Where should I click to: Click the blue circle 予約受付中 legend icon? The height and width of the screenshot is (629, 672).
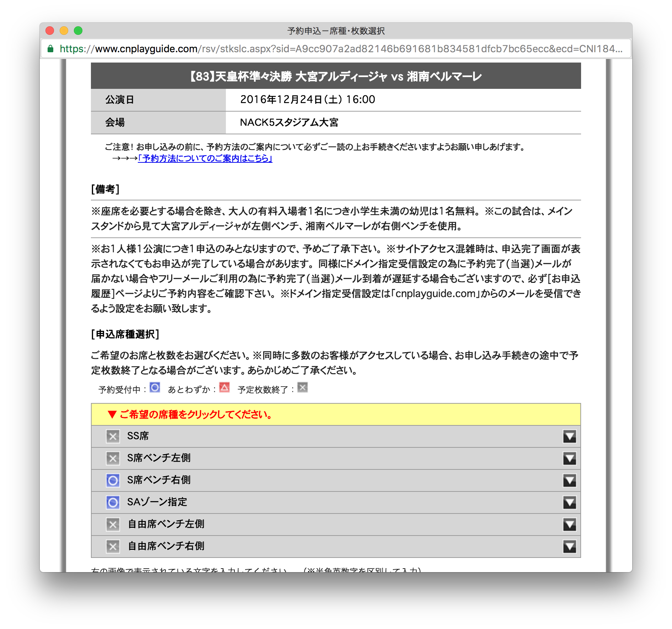(155, 387)
